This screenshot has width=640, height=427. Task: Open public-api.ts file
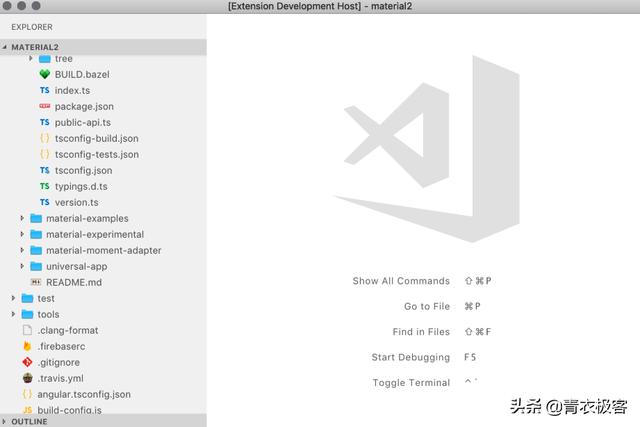(82, 122)
